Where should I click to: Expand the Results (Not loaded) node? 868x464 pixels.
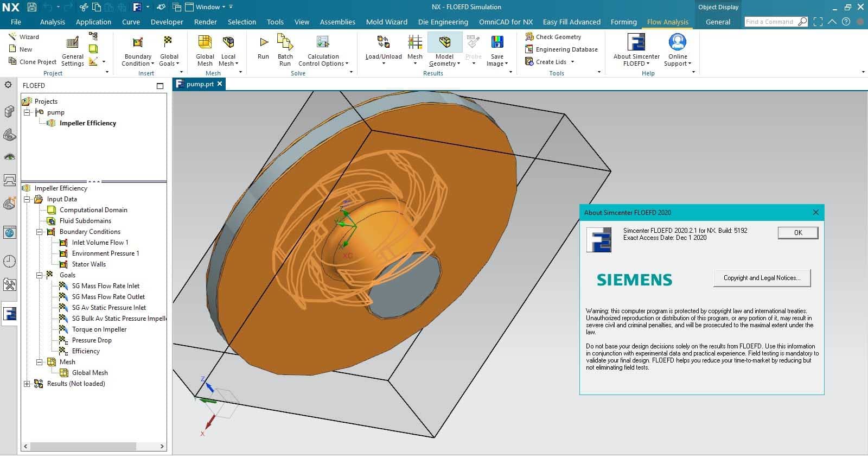[27, 384]
